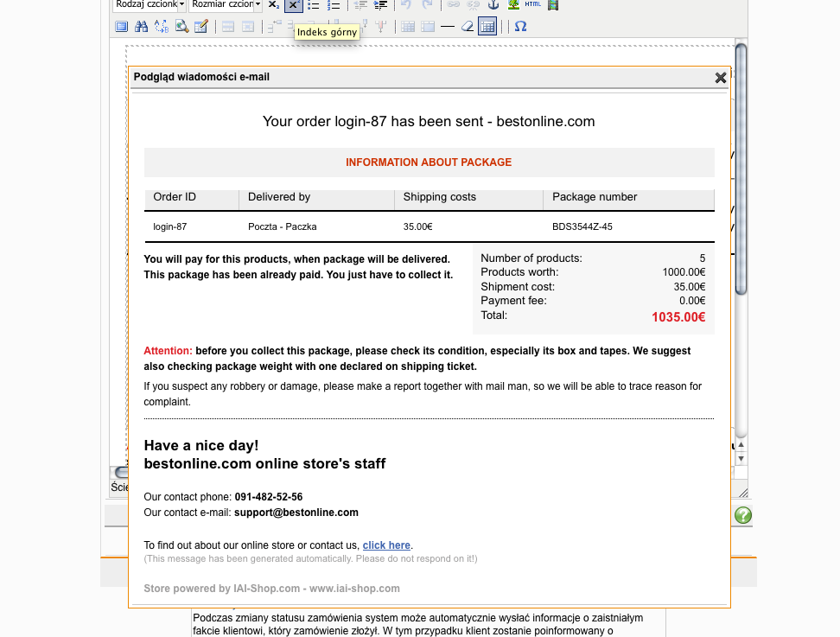Insert special character with the omega icon
840x637 pixels.
click(x=521, y=26)
